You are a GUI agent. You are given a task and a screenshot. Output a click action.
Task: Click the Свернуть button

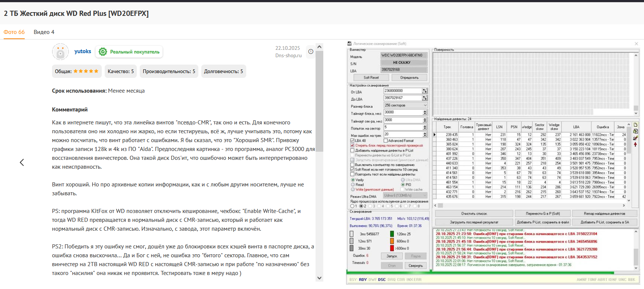(415, 266)
